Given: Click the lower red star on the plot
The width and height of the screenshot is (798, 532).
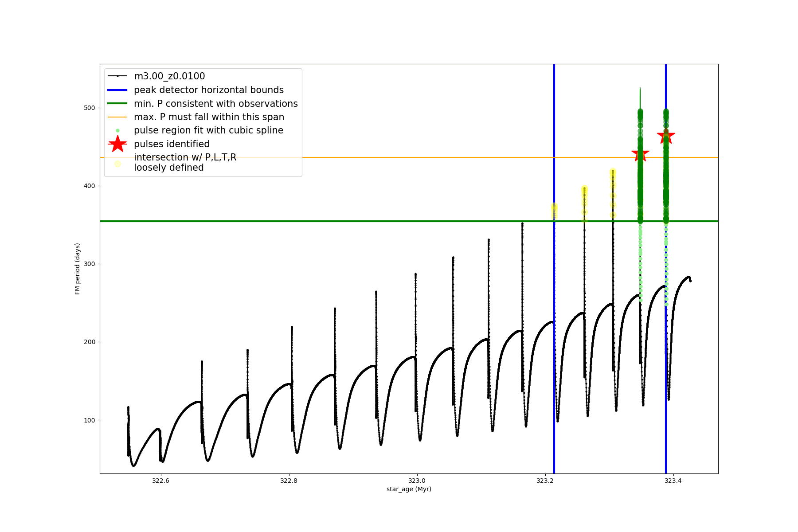Looking at the screenshot, I should click(640, 154).
